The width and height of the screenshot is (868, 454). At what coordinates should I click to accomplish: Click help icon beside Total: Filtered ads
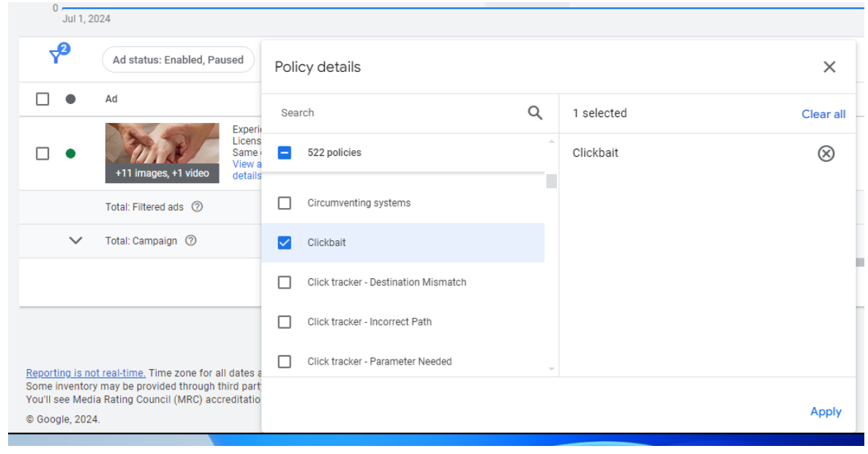click(197, 207)
